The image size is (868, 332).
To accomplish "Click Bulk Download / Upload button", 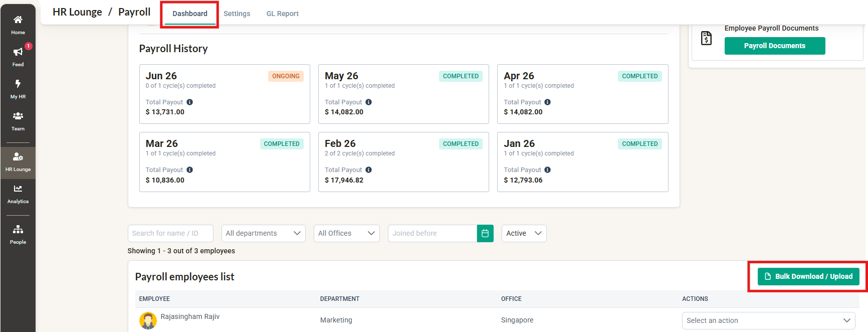I will (x=808, y=276).
